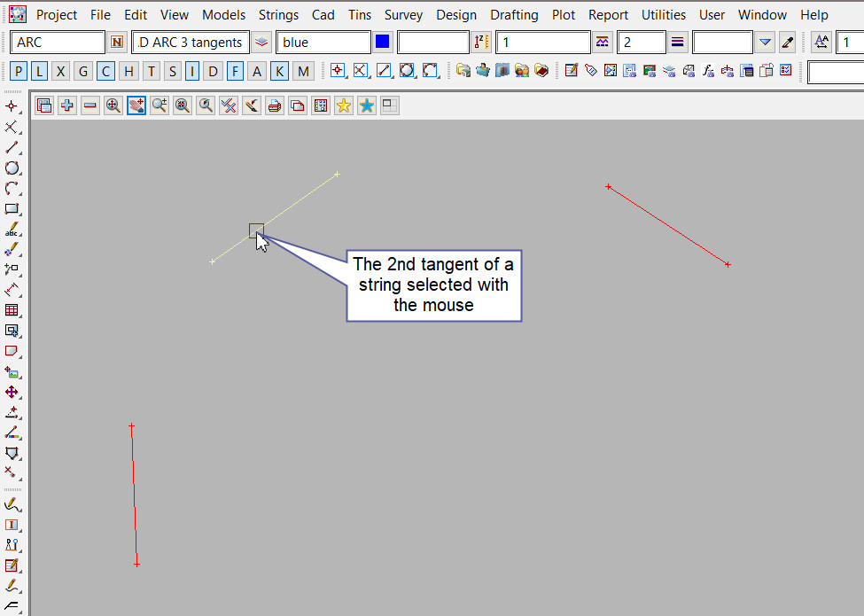Click the N name button beside ARC field

click(x=117, y=42)
